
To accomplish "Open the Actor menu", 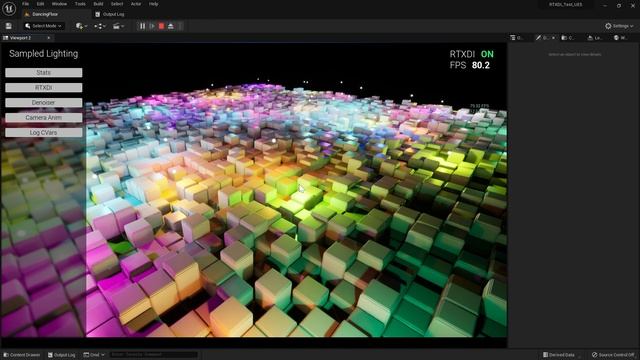I will (x=136, y=4).
